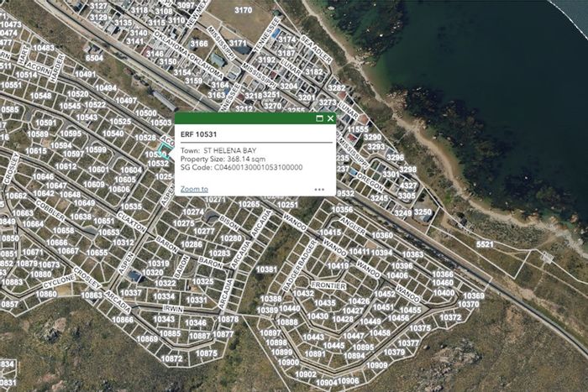Select parcel 10866 near Arcadia street

[123, 320]
